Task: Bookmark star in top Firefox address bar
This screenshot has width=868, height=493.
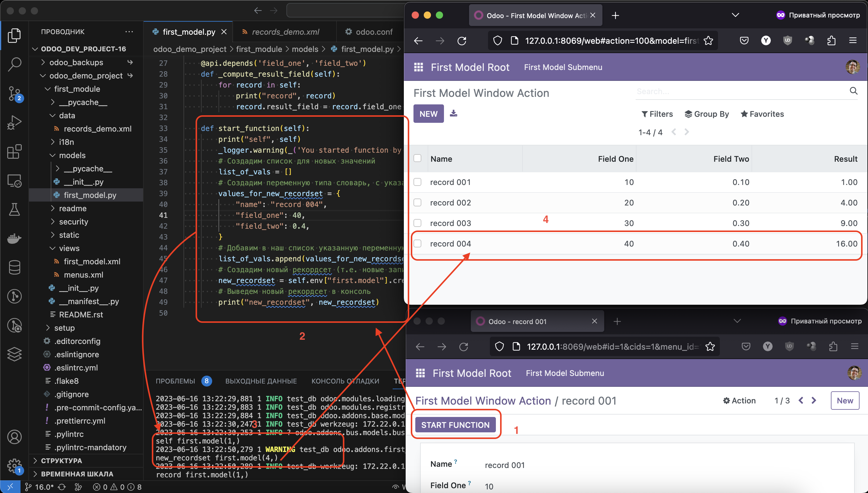Action: (708, 41)
